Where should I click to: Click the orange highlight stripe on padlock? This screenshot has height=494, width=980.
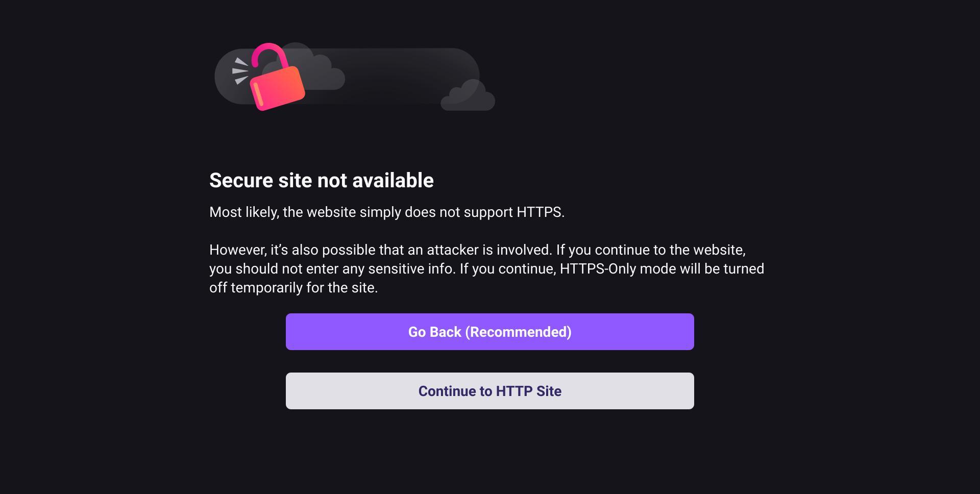coord(259,95)
